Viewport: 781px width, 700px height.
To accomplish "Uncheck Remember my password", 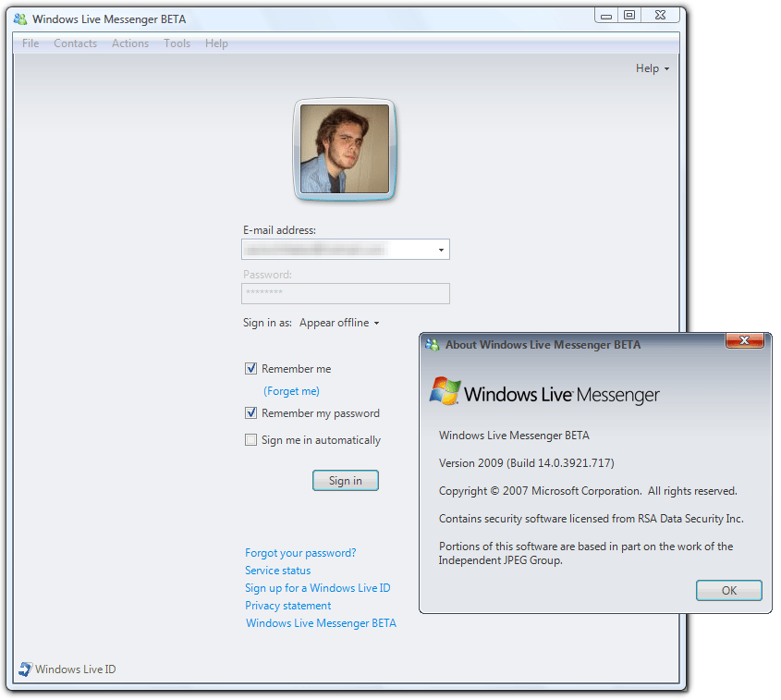I will [251, 413].
